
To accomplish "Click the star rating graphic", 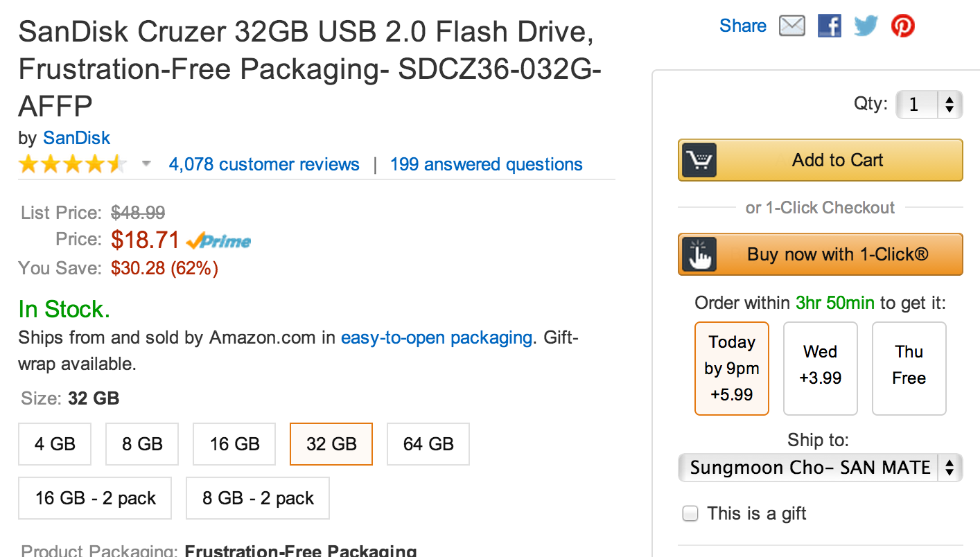I will click(x=73, y=165).
